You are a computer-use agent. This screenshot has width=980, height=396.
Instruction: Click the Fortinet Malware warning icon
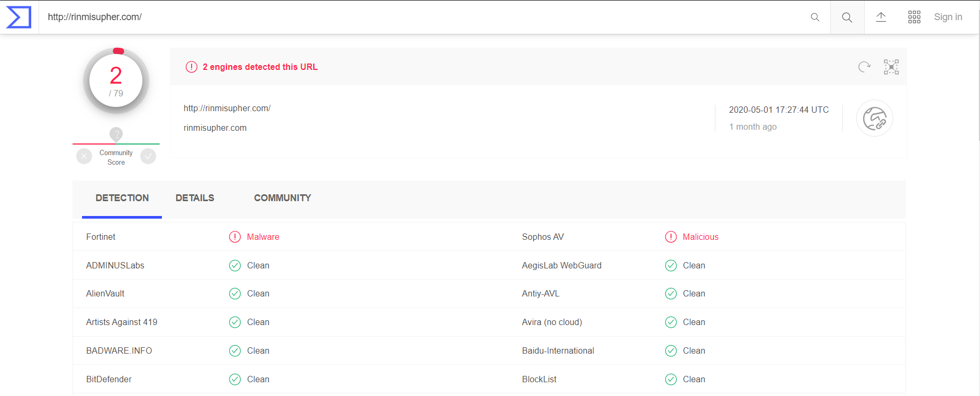[235, 237]
